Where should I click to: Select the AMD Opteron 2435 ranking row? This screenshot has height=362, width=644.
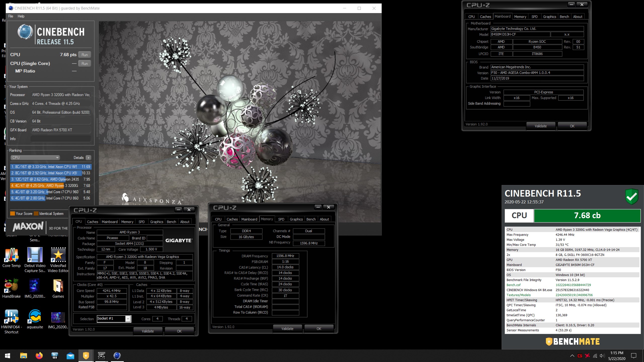[x=51, y=179]
